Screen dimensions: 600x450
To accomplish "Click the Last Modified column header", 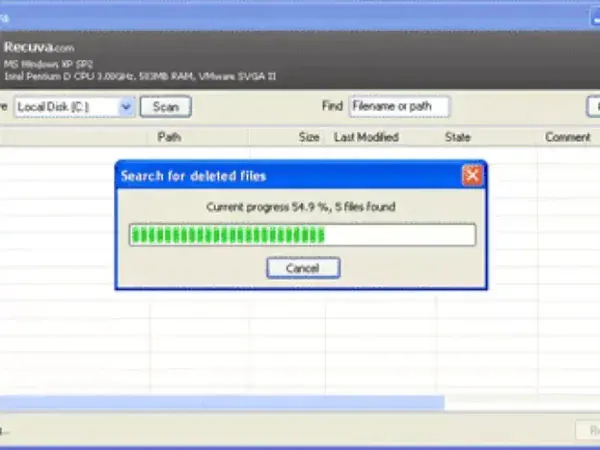I will coord(366,137).
